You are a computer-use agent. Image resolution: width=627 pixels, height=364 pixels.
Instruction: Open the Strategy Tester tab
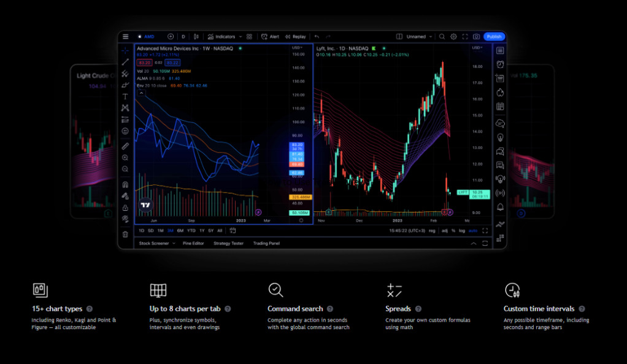(228, 243)
